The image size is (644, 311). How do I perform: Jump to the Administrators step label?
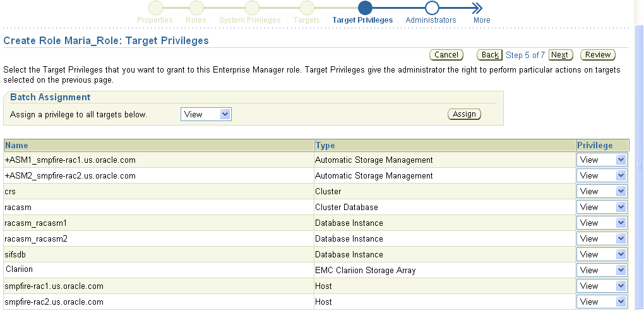pos(431,20)
